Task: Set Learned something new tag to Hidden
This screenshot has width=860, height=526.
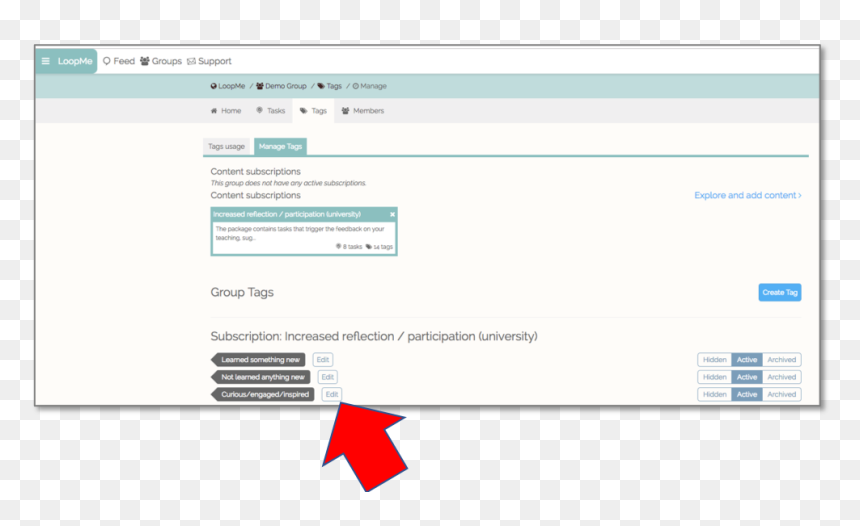Action: coord(715,360)
